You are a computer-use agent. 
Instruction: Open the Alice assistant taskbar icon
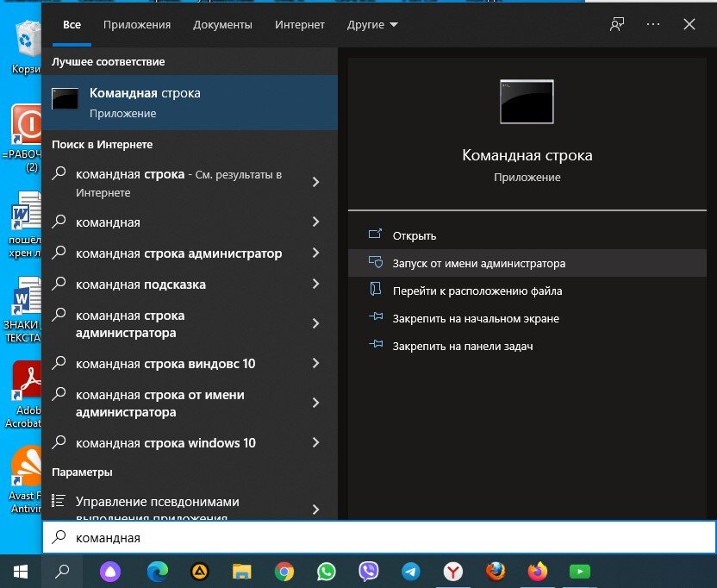coord(110,571)
